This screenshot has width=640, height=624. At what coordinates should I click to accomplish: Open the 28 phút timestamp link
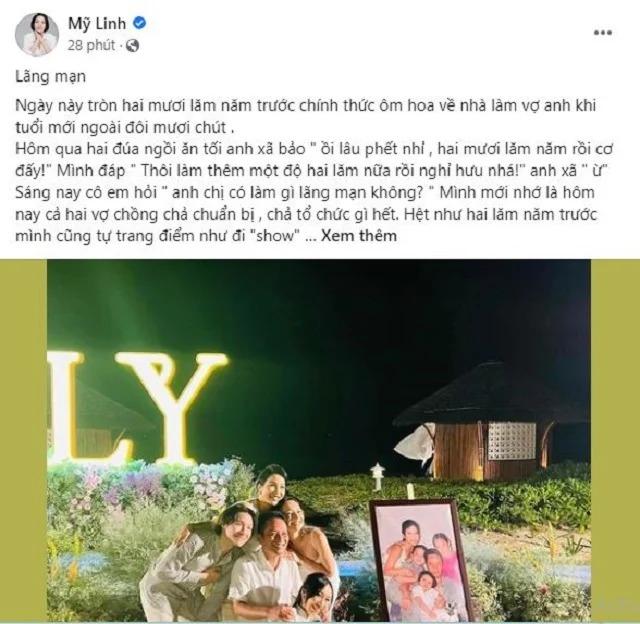(91, 45)
